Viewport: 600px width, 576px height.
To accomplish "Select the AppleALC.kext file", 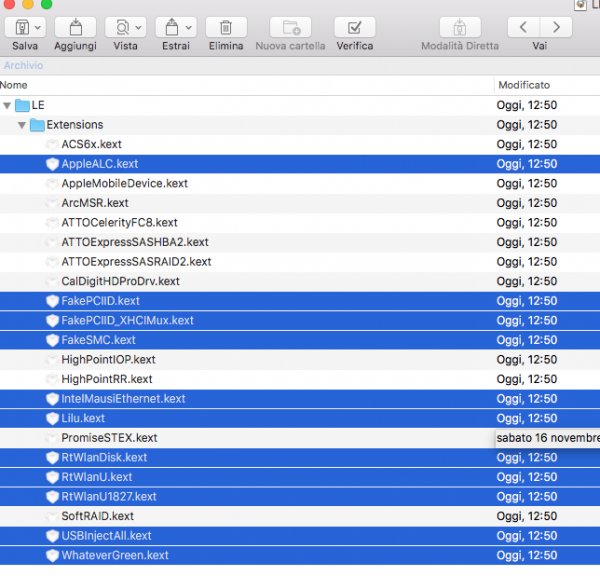I will [99, 164].
